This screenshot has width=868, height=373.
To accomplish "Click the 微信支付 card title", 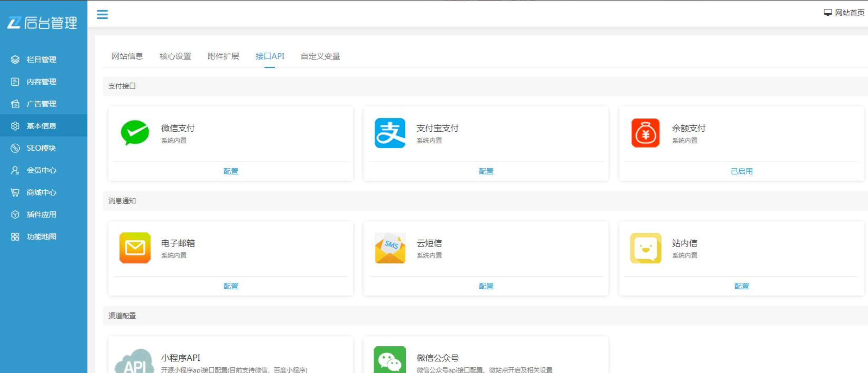I will click(x=178, y=128).
